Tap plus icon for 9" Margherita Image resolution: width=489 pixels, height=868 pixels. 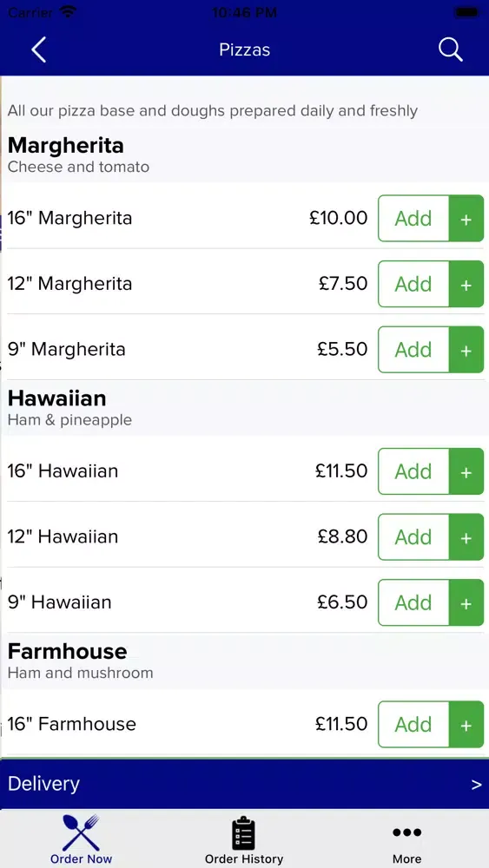click(466, 350)
